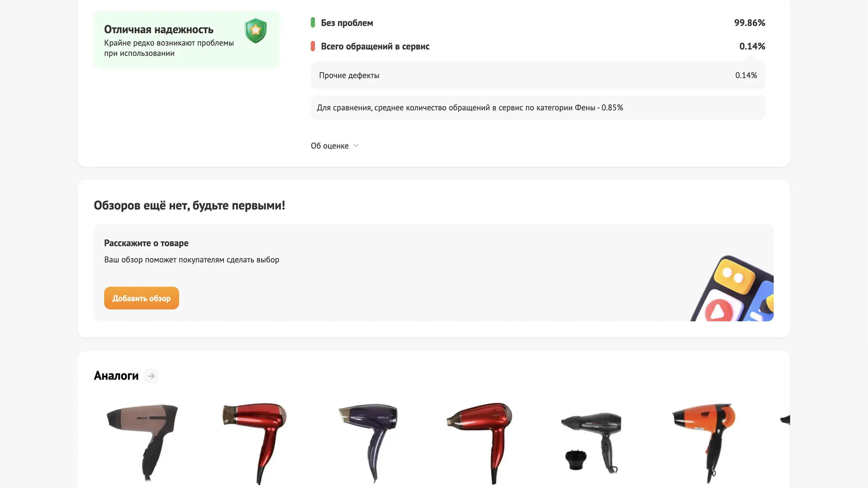Viewport: 868px width, 488px height.
Task: Click the Прочие дефекты row
Action: point(538,75)
